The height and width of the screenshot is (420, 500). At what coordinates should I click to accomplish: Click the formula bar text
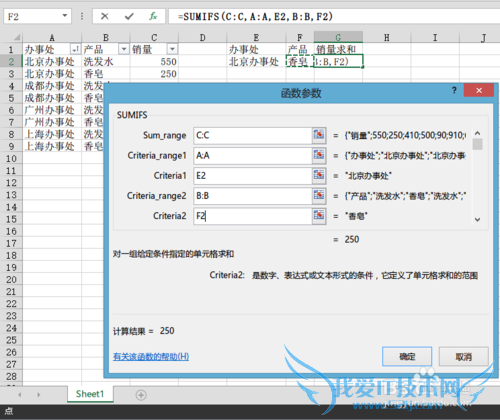[x=255, y=16]
